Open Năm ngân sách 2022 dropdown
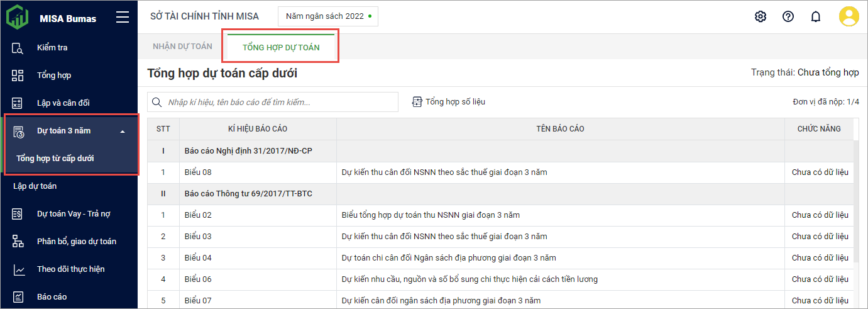Screen dimensions: 868x309 (328, 16)
